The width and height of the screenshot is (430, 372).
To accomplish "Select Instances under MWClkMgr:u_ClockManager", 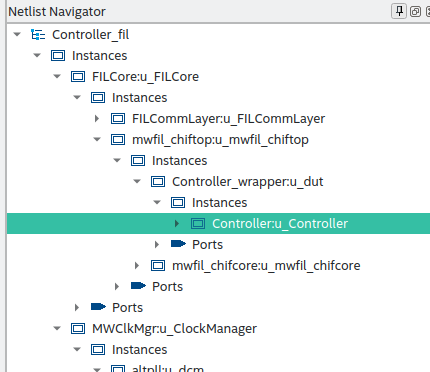I will tap(139, 350).
